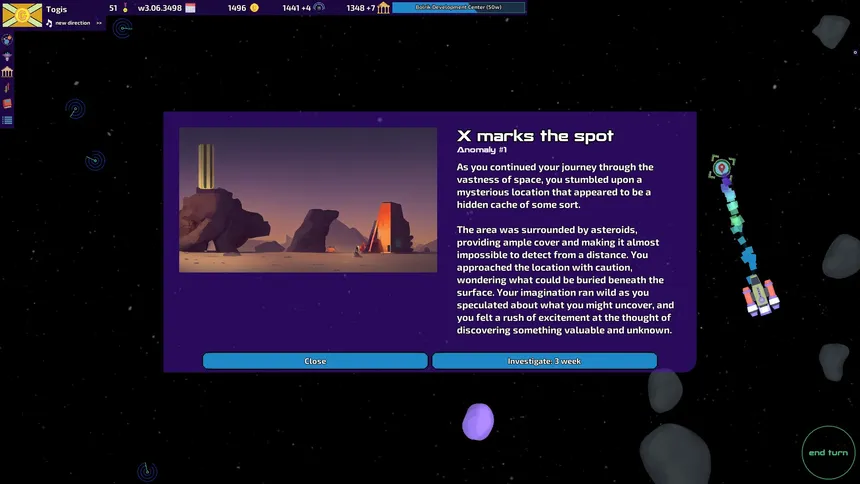860x484 pixels.
Task: Click the bank building icon beside 1348 +7
Action: tap(383, 8)
